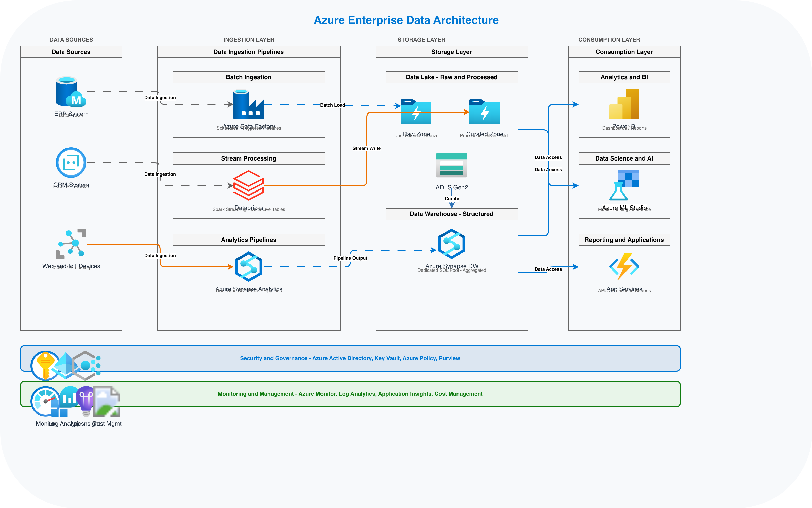Click the Azure ML Studio icon
Viewport: 812px width, 508px height.
[624, 185]
